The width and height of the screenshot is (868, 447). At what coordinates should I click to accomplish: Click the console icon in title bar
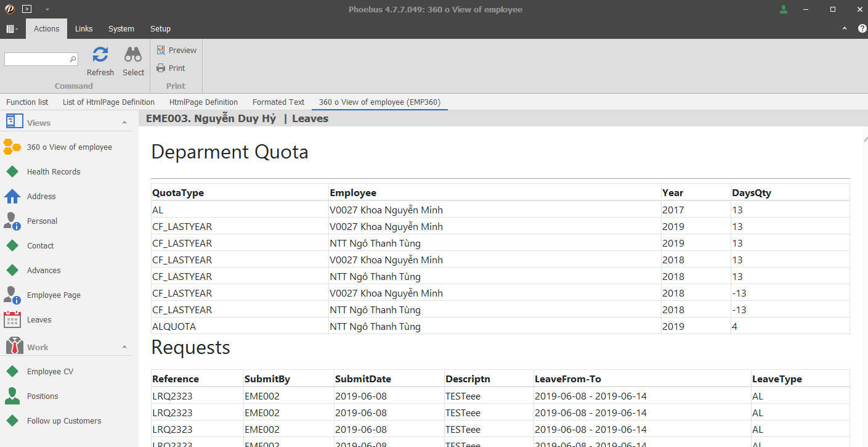26,9
